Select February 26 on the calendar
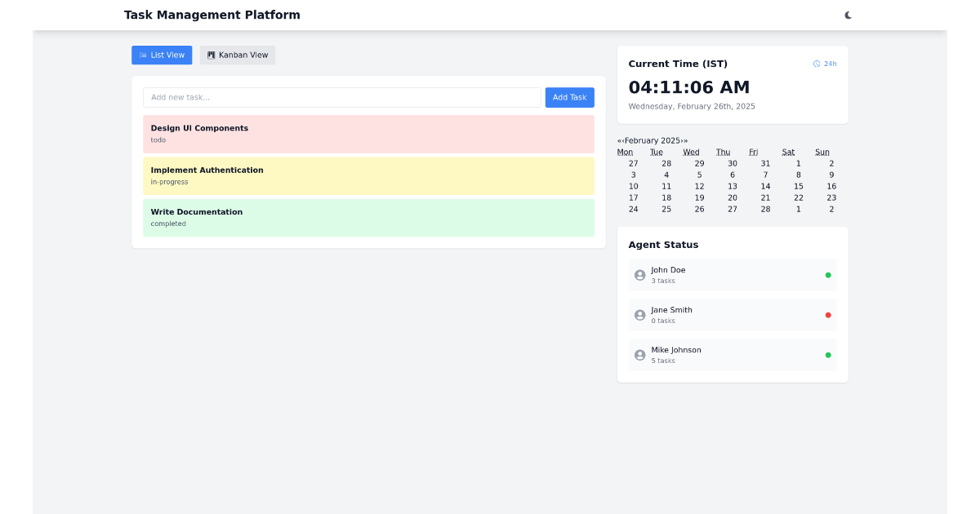980x514 pixels. pyautogui.click(x=699, y=209)
